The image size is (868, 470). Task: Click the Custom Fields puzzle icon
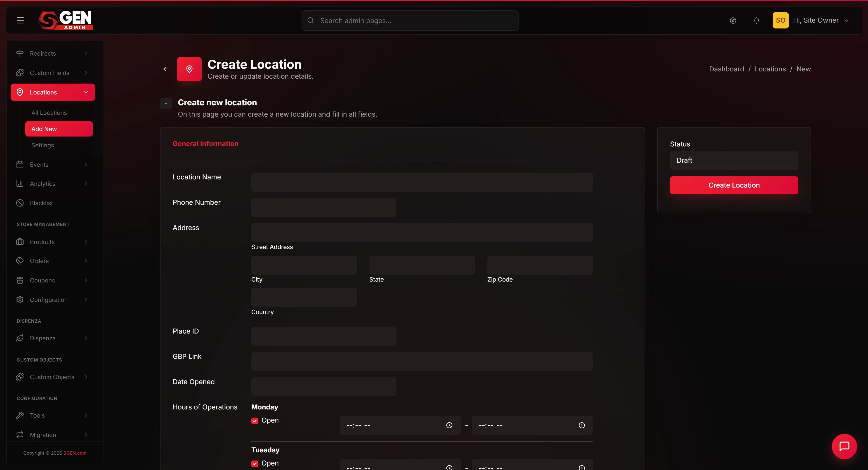20,73
